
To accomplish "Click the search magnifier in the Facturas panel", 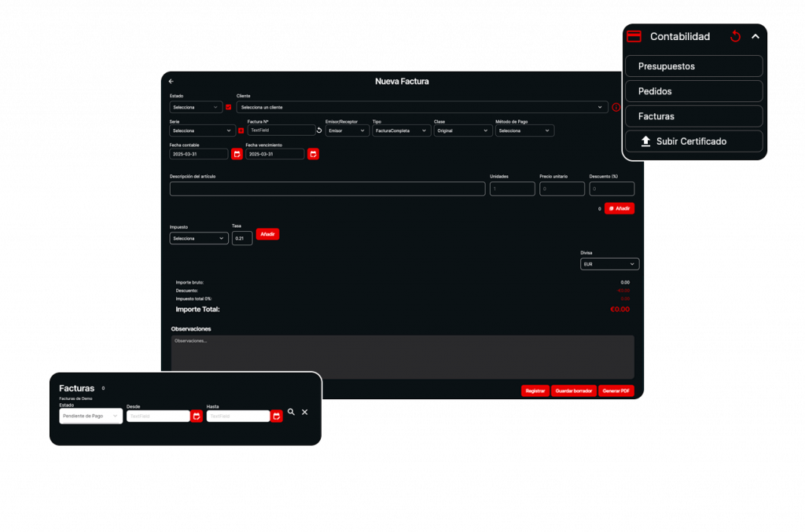I will (x=291, y=411).
